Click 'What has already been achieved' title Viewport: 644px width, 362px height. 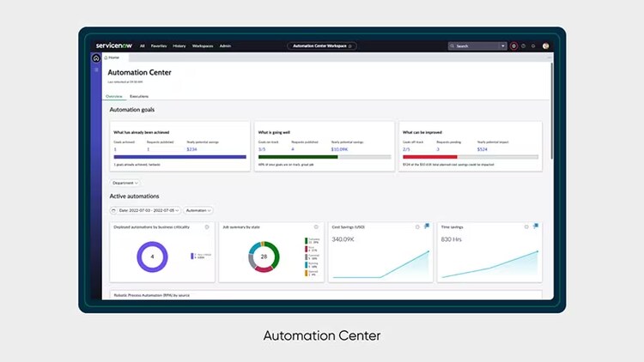(x=142, y=132)
